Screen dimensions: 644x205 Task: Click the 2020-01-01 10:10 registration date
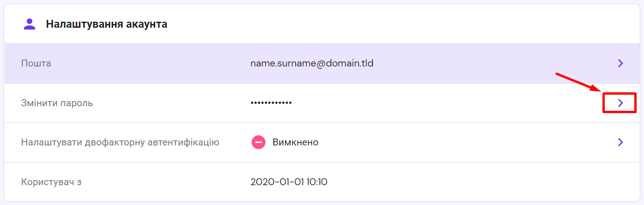(x=289, y=182)
